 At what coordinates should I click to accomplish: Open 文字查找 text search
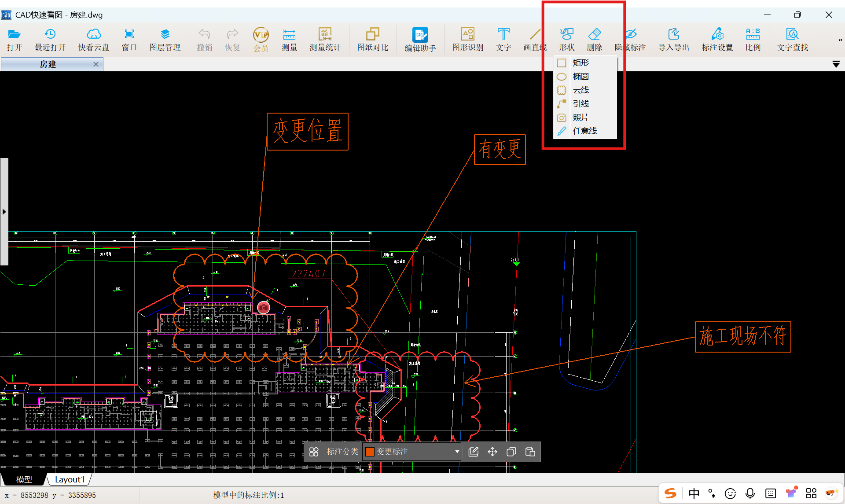[x=792, y=39]
